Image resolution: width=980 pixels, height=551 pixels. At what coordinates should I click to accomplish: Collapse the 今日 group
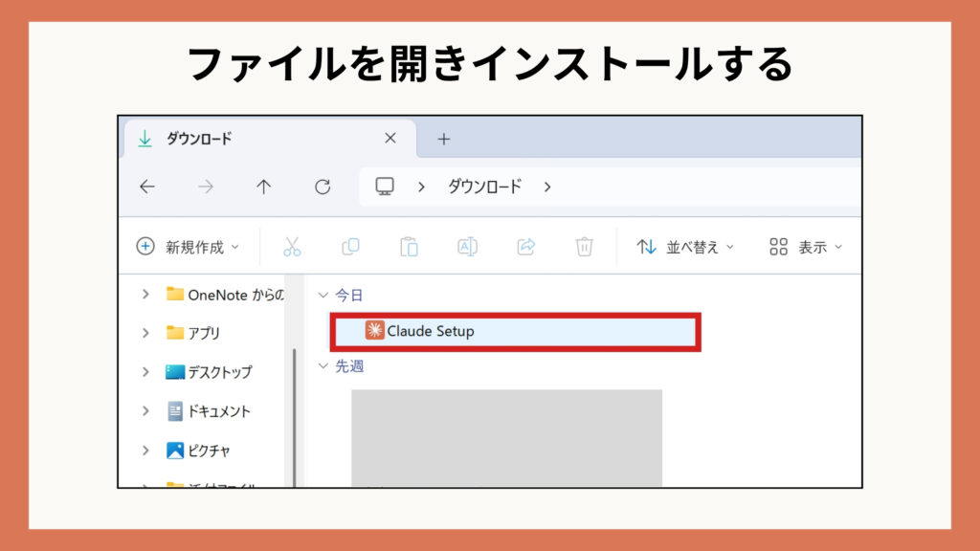(323, 295)
